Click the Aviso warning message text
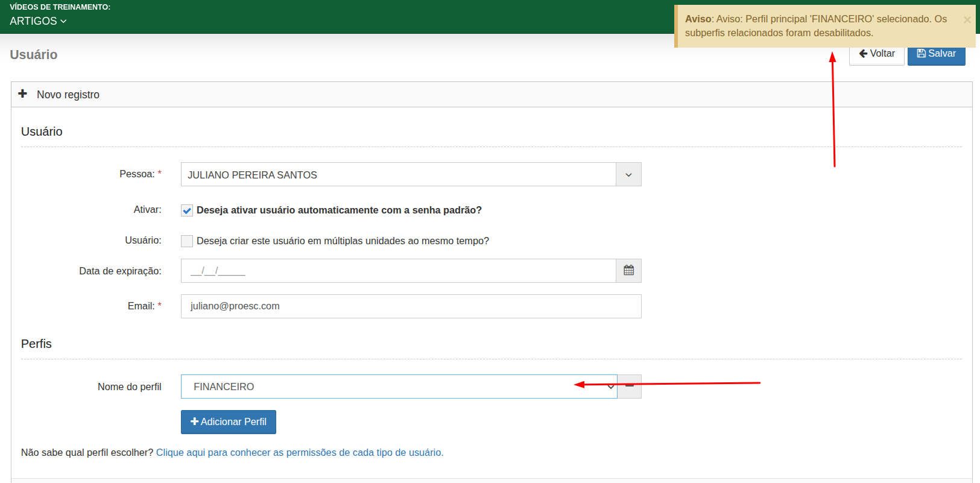980x483 pixels. (x=815, y=26)
